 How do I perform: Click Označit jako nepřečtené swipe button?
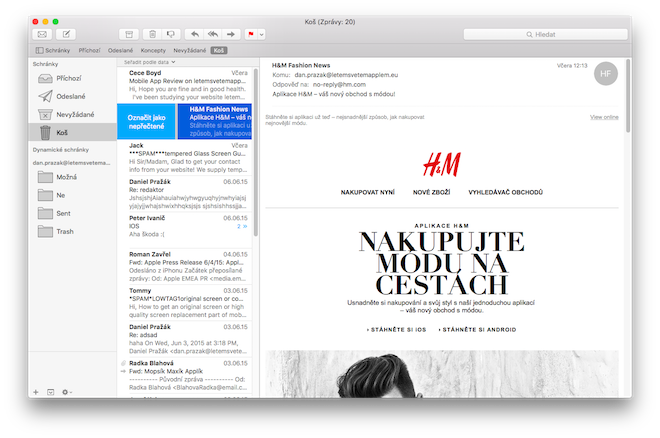(146, 122)
